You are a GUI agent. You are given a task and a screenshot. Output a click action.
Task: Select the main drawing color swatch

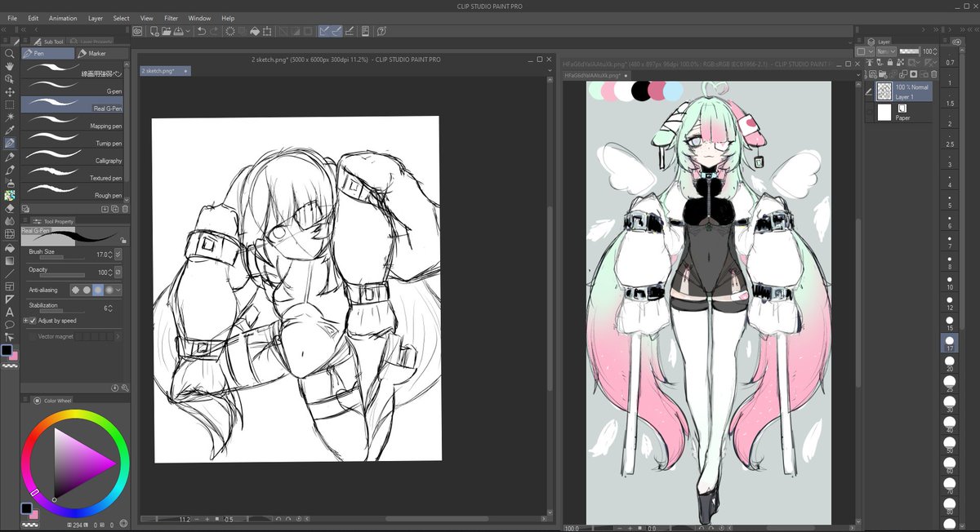7,350
